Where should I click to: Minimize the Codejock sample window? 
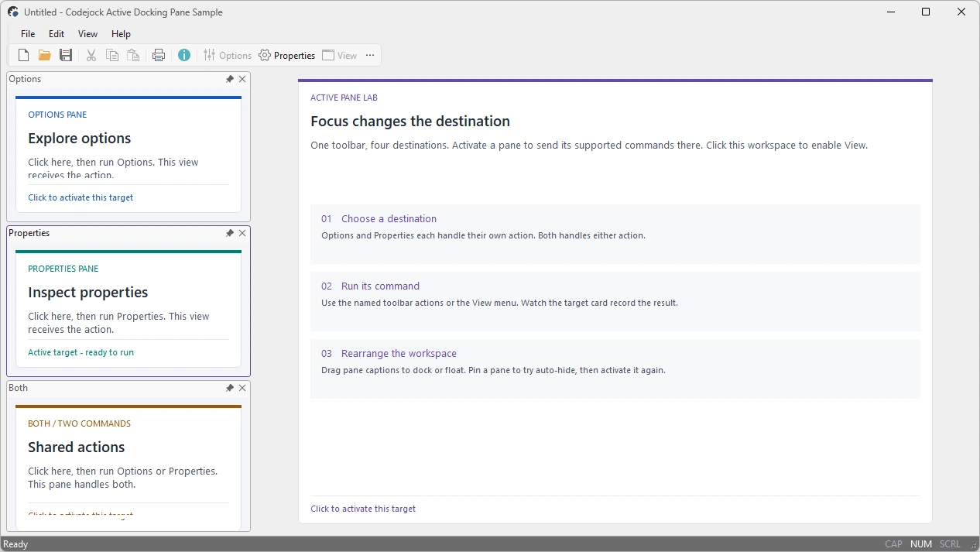click(x=890, y=12)
